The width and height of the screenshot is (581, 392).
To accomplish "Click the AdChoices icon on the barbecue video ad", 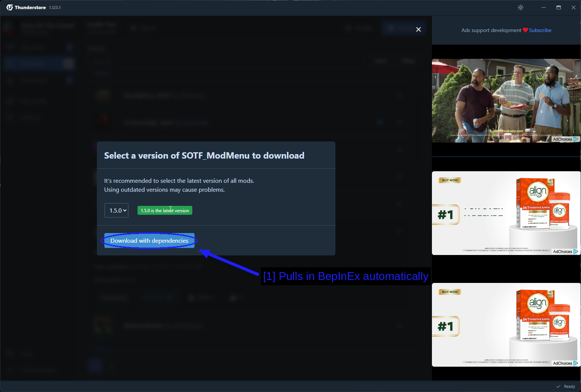I will (x=576, y=139).
